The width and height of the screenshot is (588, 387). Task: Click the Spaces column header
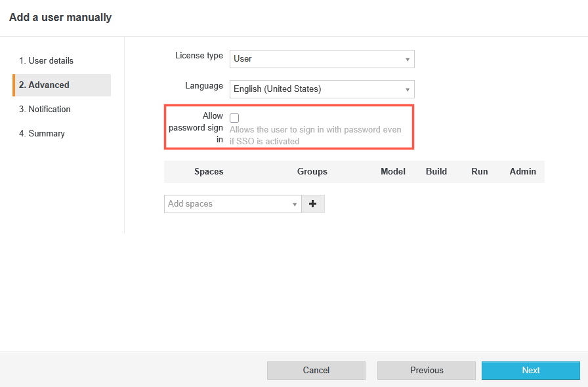point(209,172)
